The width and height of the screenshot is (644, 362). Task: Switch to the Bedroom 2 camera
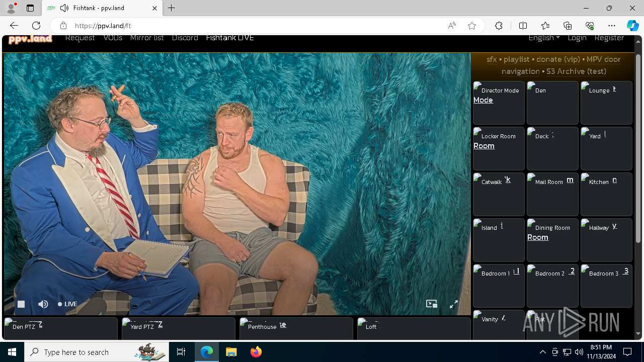552,286
